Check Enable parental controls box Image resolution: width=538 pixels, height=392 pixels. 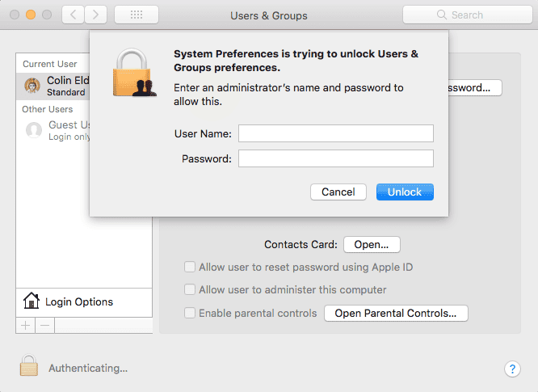(190, 313)
